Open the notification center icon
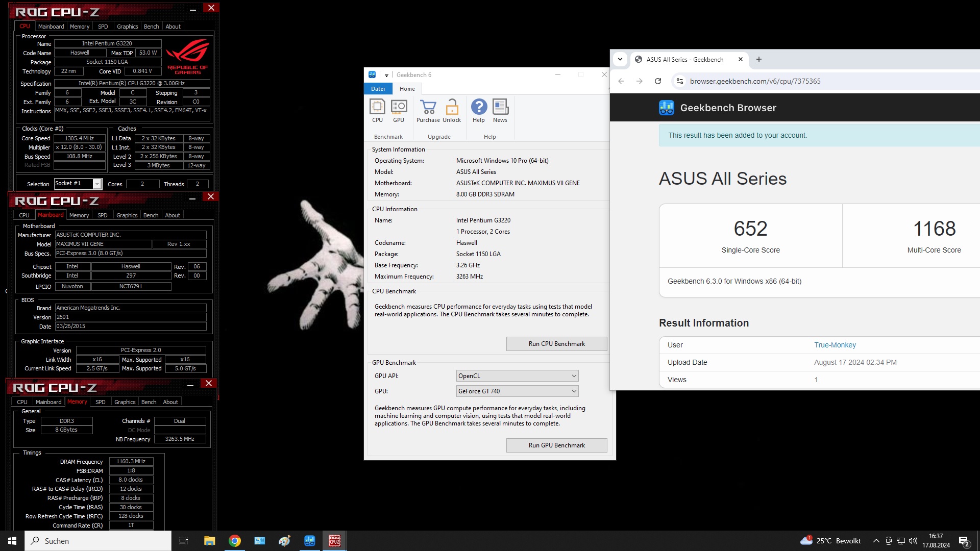This screenshot has width=980, height=551. pyautogui.click(x=964, y=541)
